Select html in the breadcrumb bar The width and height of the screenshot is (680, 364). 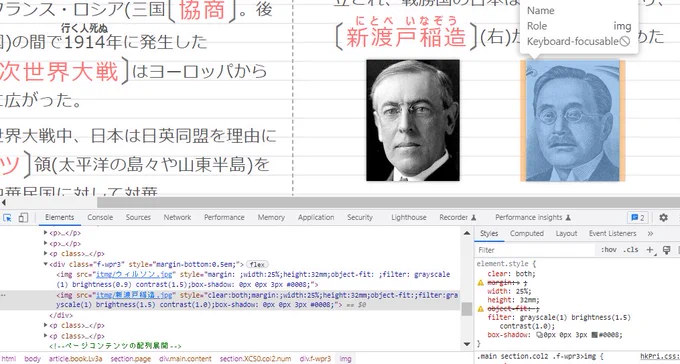click(x=9, y=359)
